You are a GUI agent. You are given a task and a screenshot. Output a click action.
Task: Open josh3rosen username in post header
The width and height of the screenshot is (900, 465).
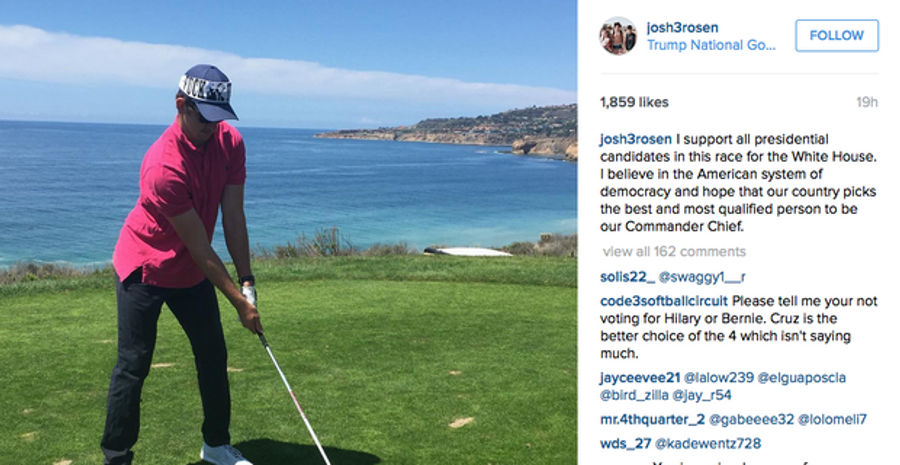(682, 28)
